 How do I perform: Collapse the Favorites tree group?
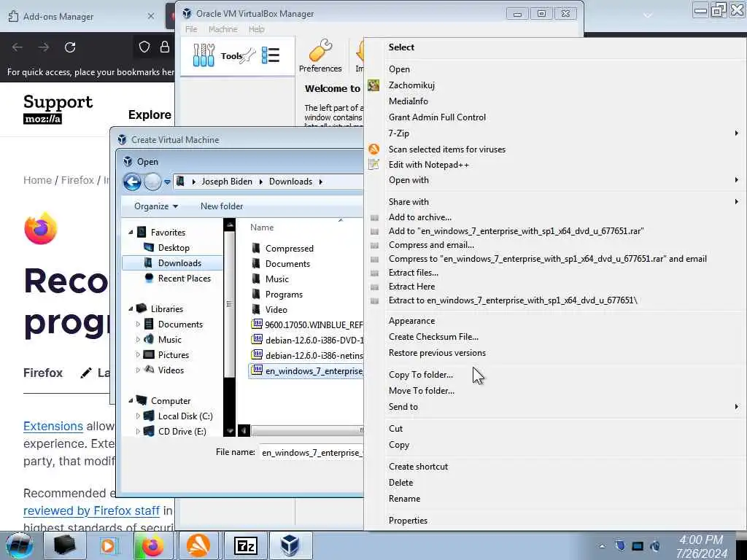point(131,233)
